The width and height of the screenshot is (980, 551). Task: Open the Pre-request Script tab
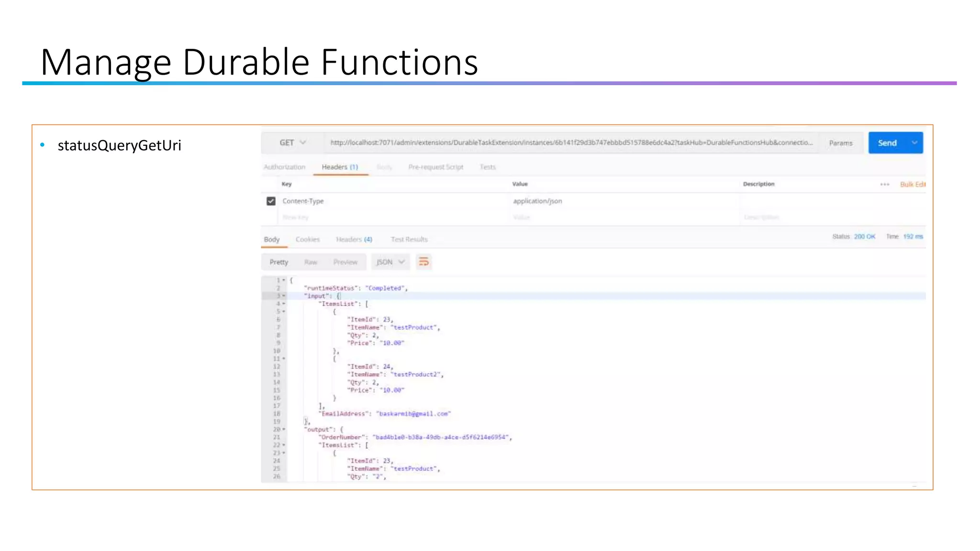click(x=435, y=167)
